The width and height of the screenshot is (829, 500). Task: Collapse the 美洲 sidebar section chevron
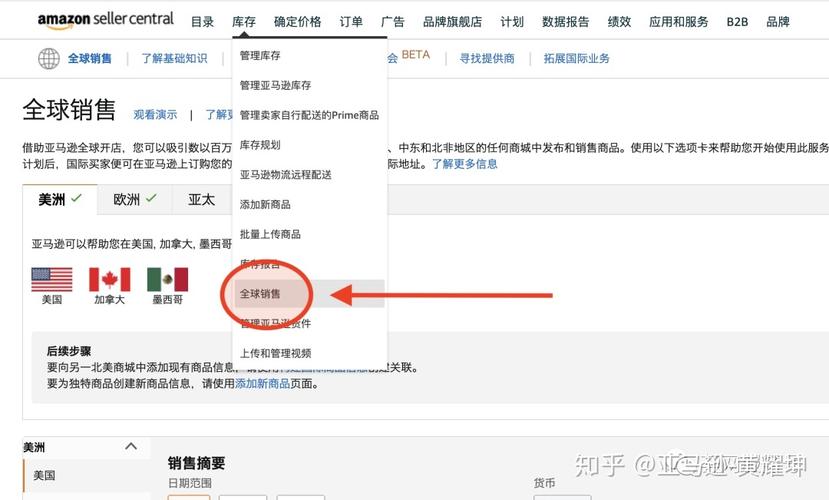pyautogui.click(x=131, y=447)
